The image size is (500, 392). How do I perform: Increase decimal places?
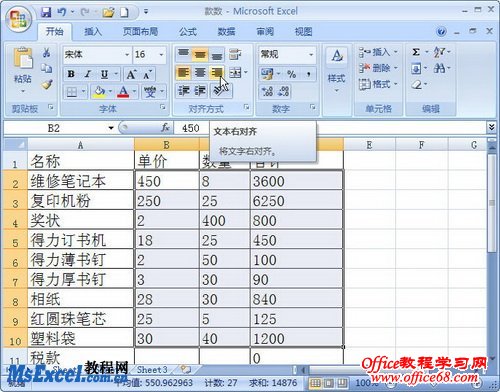268,91
